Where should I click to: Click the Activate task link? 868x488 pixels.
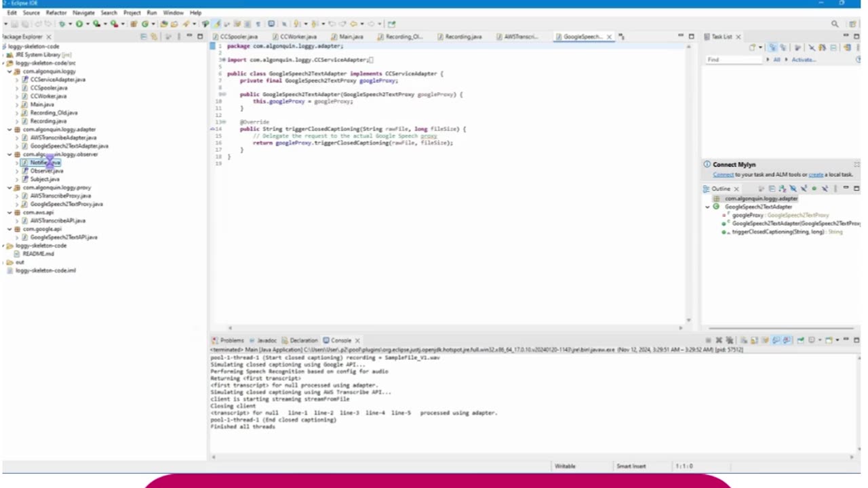804,60
